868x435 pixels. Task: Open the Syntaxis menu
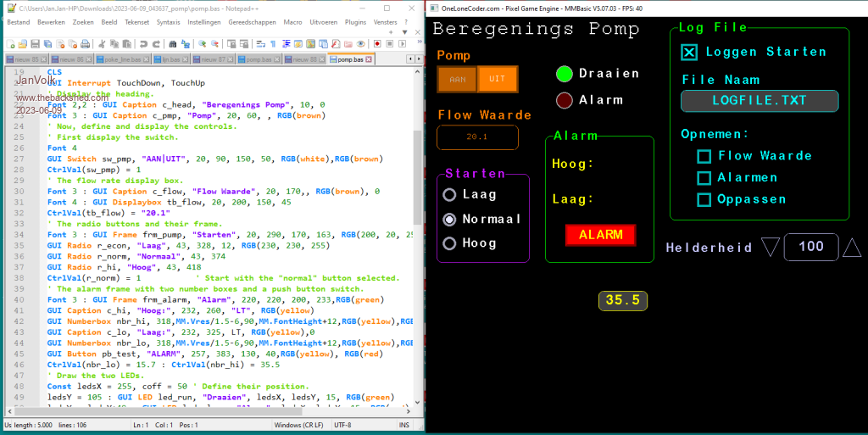point(168,21)
